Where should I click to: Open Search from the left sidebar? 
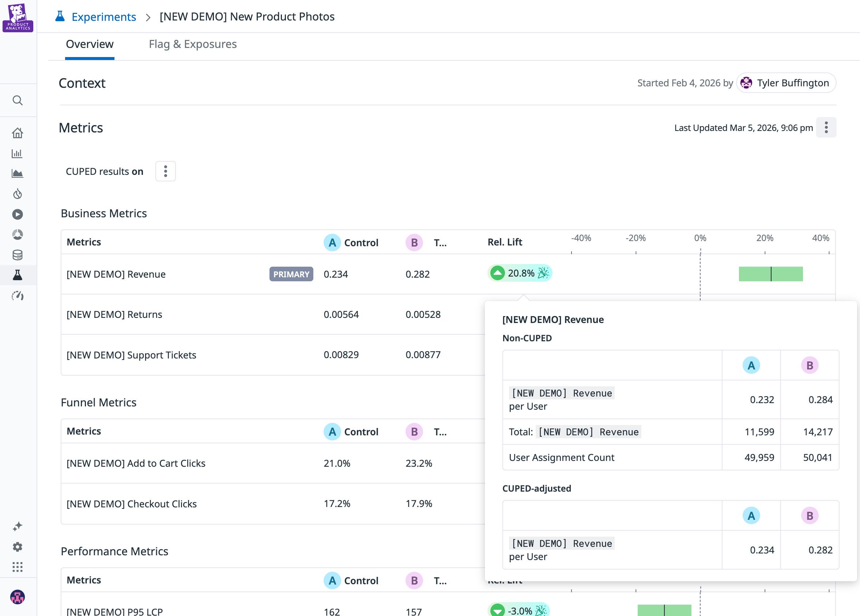coord(18,100)
